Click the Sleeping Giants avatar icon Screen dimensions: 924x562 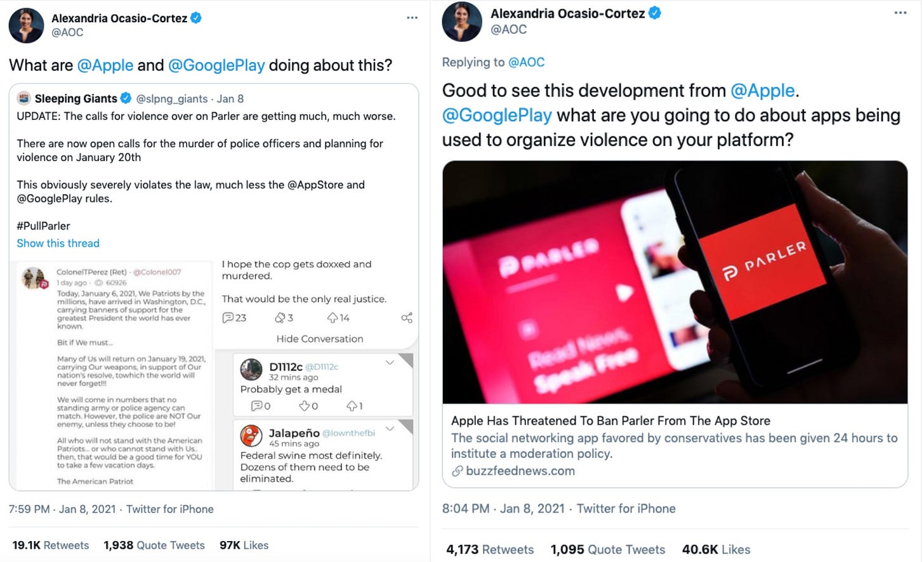click(23, 98)
